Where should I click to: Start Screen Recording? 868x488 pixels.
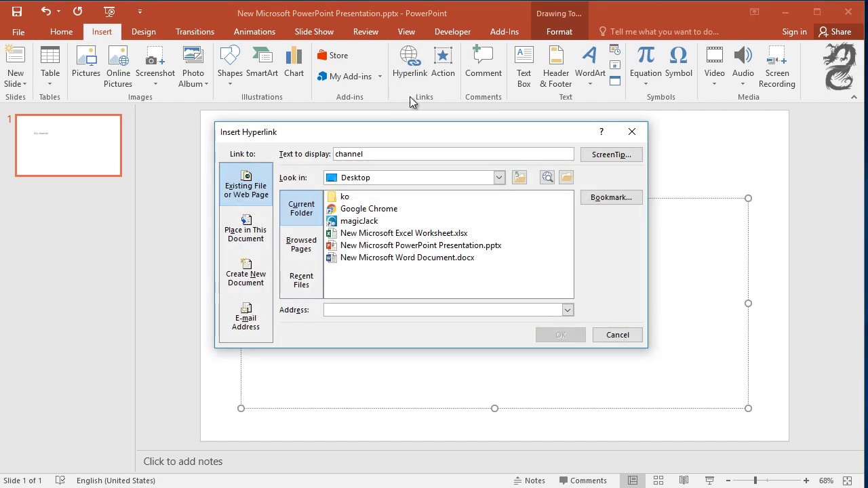point(777,67)
